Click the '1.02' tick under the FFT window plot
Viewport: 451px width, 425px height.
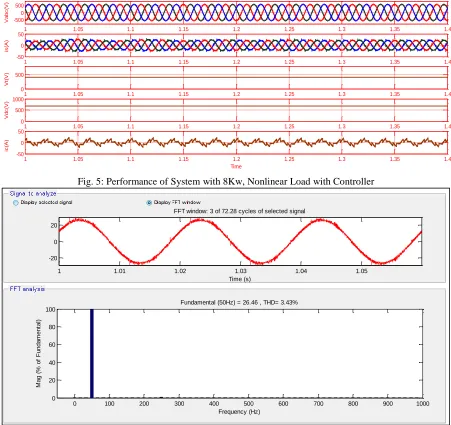pyautogui.click(x=180, y=271)
